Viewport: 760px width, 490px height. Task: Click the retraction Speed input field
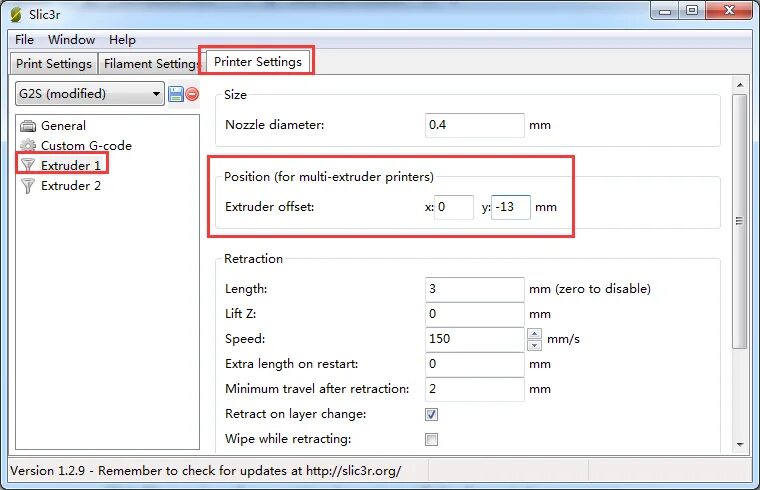(475, 339)
